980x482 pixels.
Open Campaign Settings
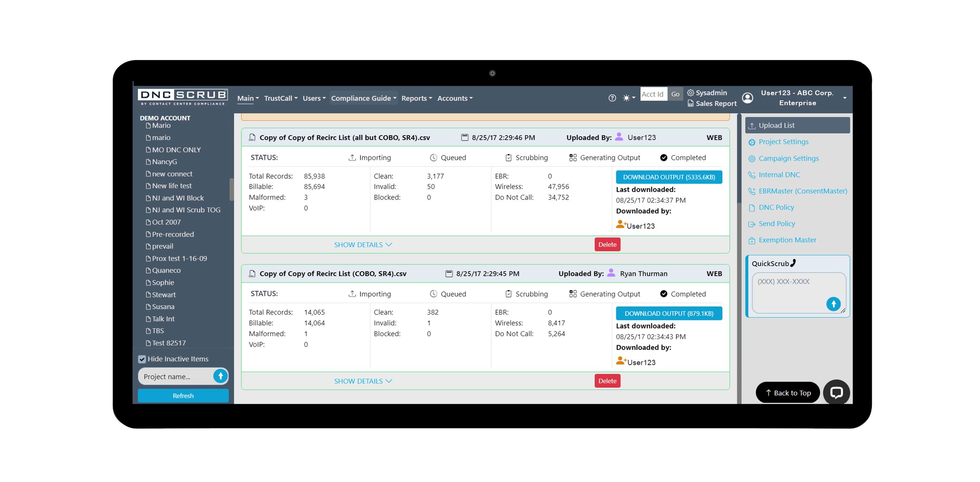tap(788, 158)
